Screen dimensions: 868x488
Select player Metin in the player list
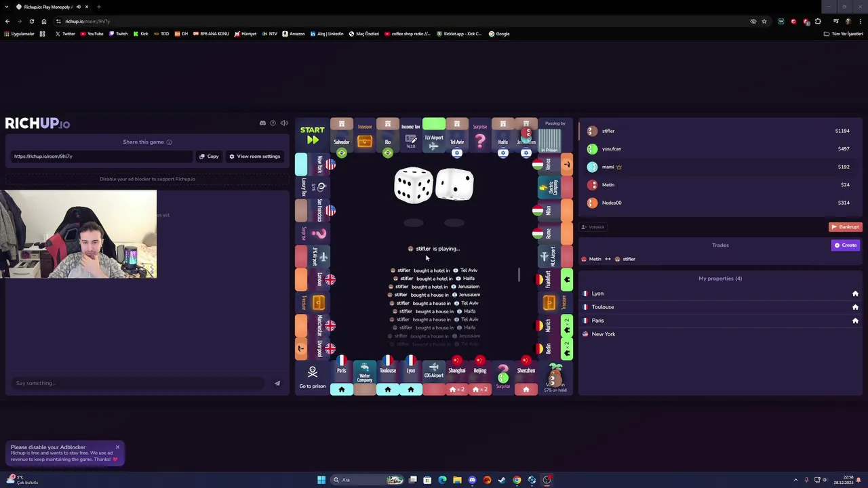(719, 184)
